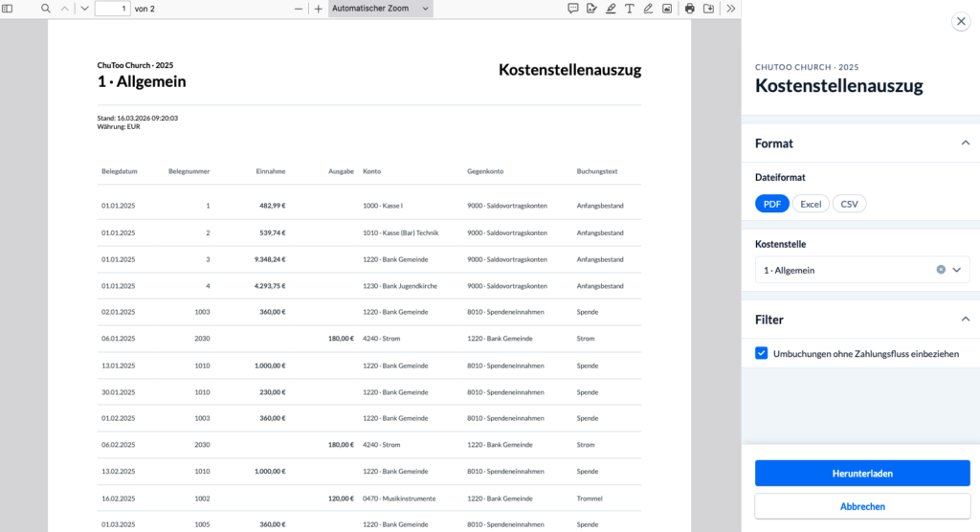Click the Buchungstext column header
The height and width of the screenshot is (532, 980).
pyautogui.click(x=597, y=171)
